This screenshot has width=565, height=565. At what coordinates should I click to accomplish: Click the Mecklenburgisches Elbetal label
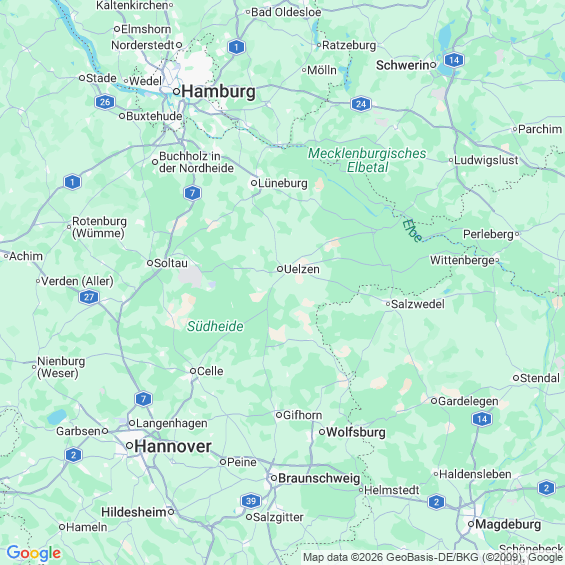[367, 160]
